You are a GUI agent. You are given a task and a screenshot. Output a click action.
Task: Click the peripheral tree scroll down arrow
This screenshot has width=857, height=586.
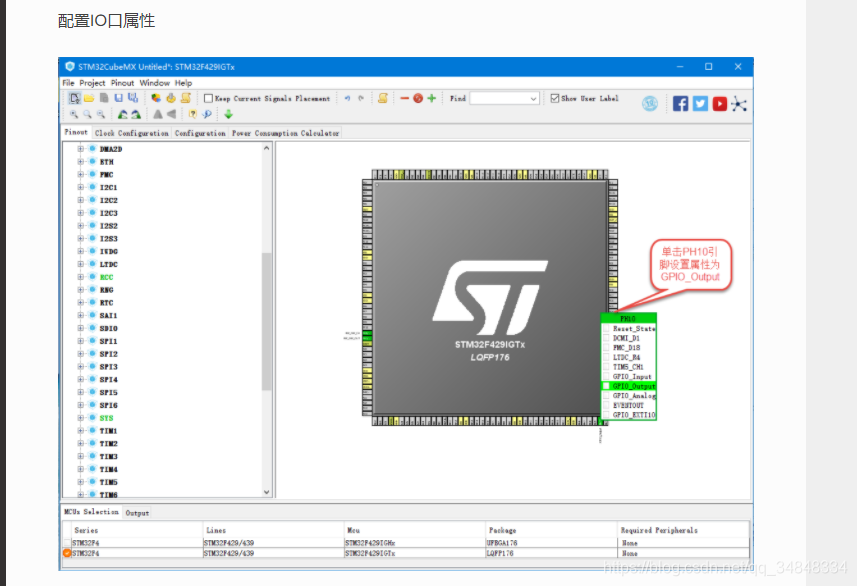point(267,492)
